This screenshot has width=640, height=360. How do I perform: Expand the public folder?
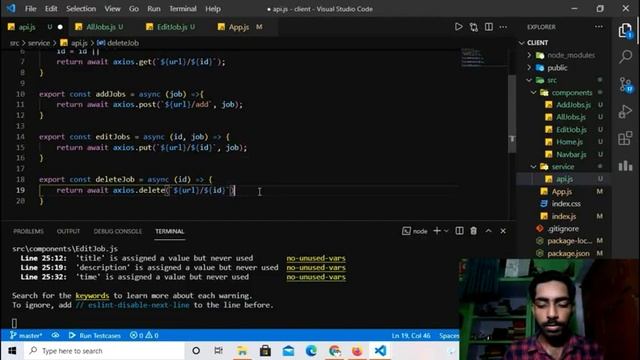(x=529, y=68)
